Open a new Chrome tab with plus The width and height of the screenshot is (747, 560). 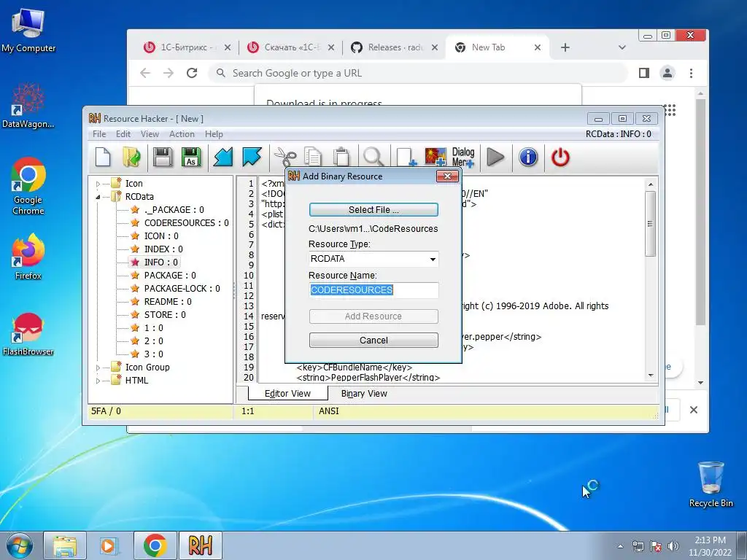(x=565, y=47)
